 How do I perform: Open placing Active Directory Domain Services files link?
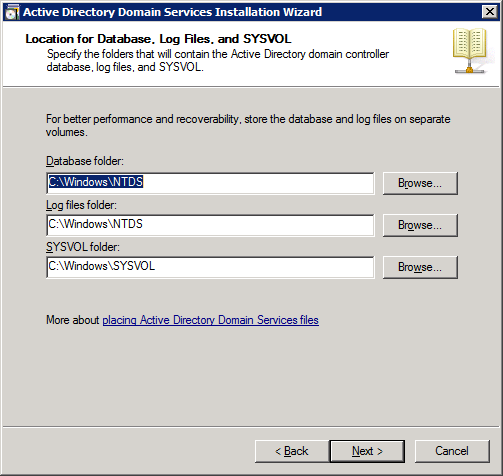click(x=210, y=320)
